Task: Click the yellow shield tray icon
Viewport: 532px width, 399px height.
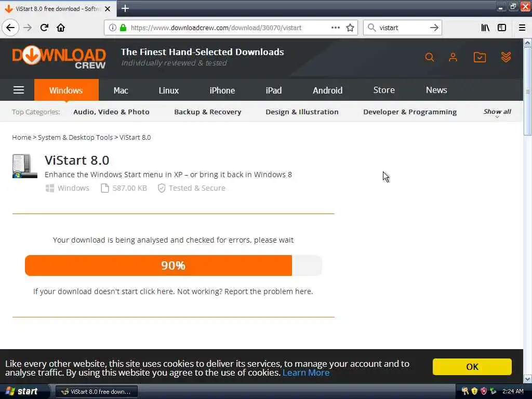Action: [474, 391]
